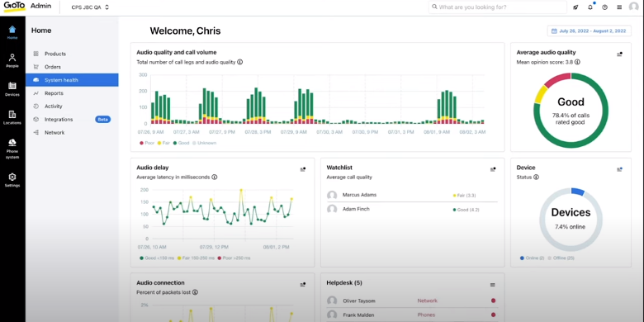The height and width of the screenshot is (322, 644).
Task: Open Watchlist card options
Action: 493,168
